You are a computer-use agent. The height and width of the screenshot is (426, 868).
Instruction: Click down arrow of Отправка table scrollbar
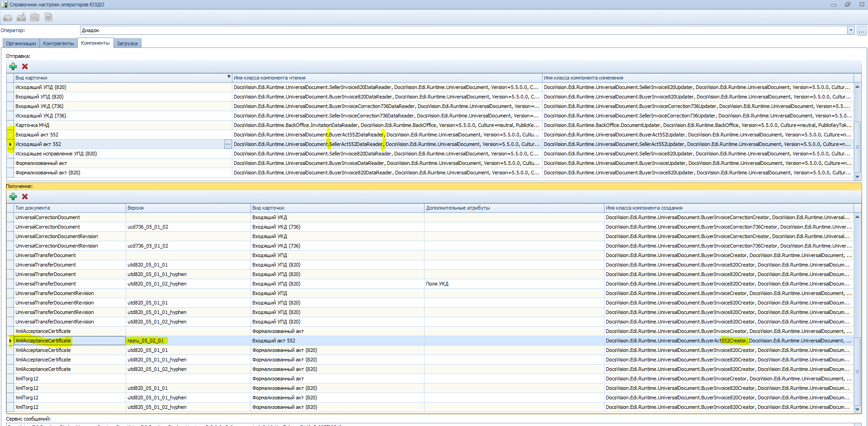click(858, 177)
